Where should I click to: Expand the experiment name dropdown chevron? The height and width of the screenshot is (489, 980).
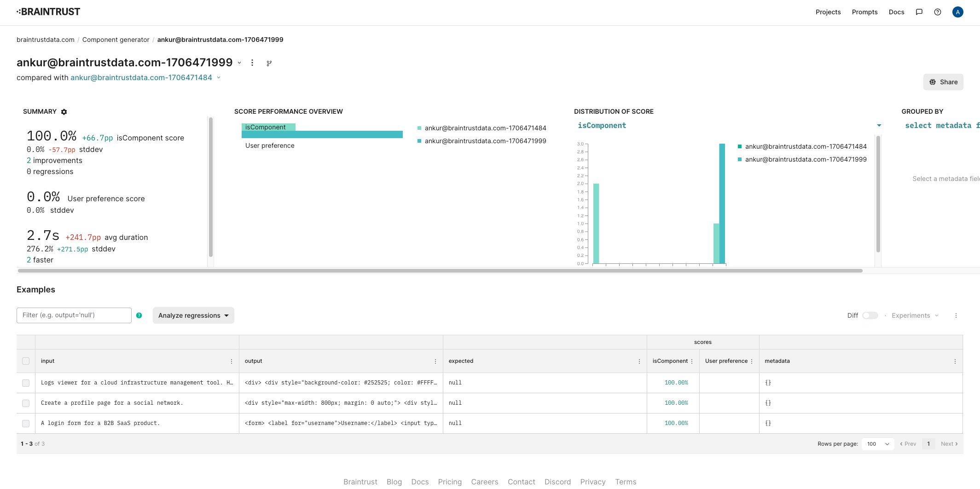click(x=239, y=63)
